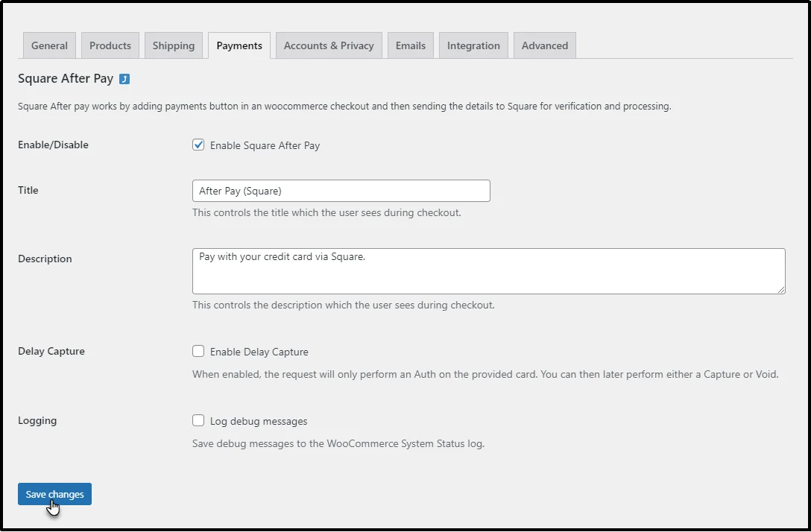This screenshot has width=811, height=532.
Task: Click the return arrow icon beside Square After Pay
Action: pos(124,78)
